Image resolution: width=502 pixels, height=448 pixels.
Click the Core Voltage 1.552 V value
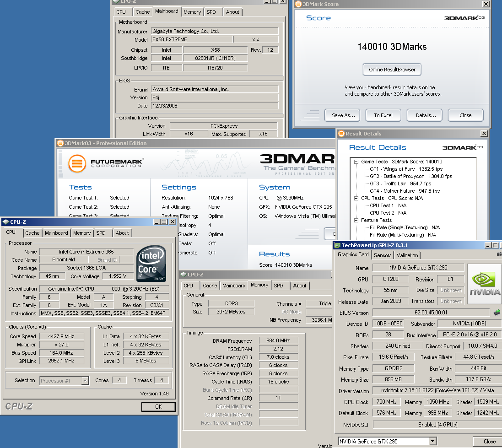(118, 276)
